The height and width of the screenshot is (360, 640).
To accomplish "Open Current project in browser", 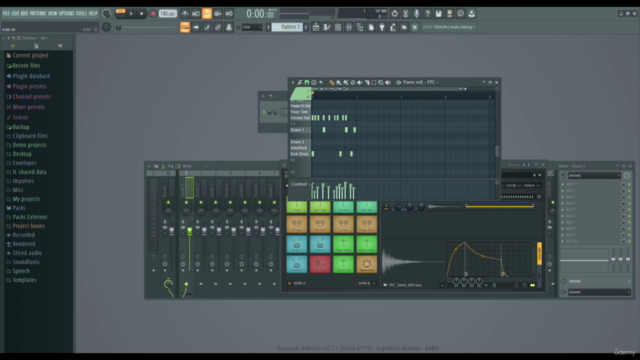I will click(x=30, y=55).
